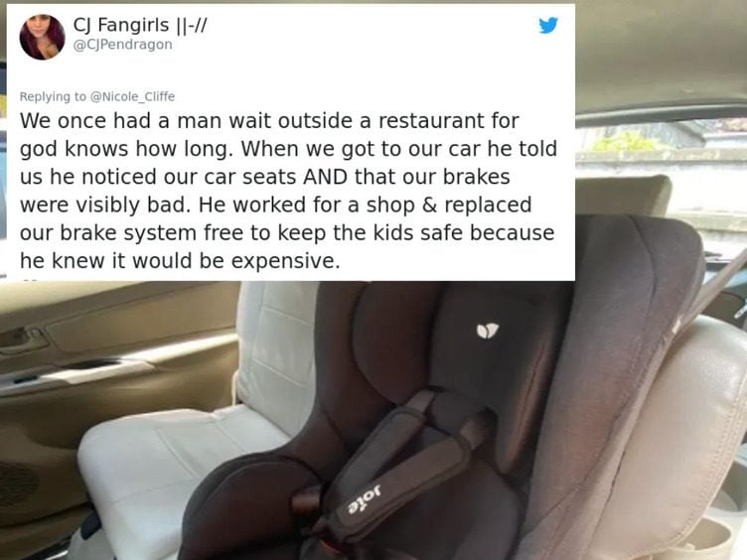Open the @CJPendragon handle link
The image size is (747, 560).
122,45
